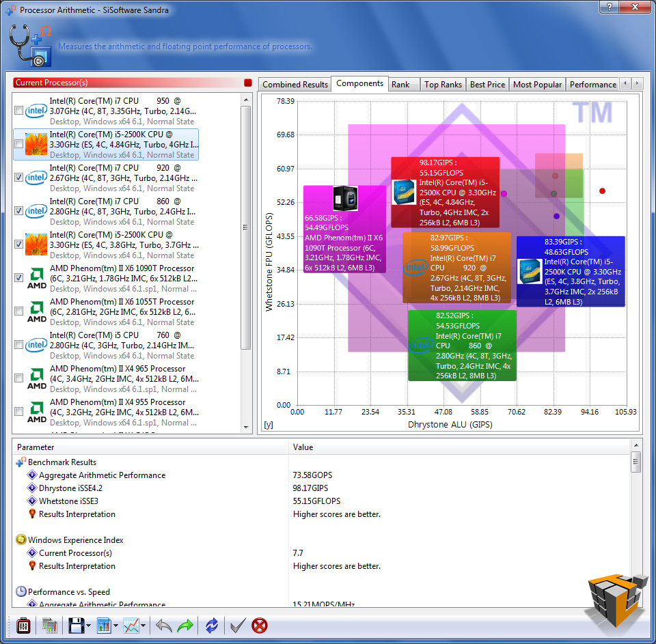656x644 pixels.
Task: Click the bar chart report toolbar icon
Action: 103,626
